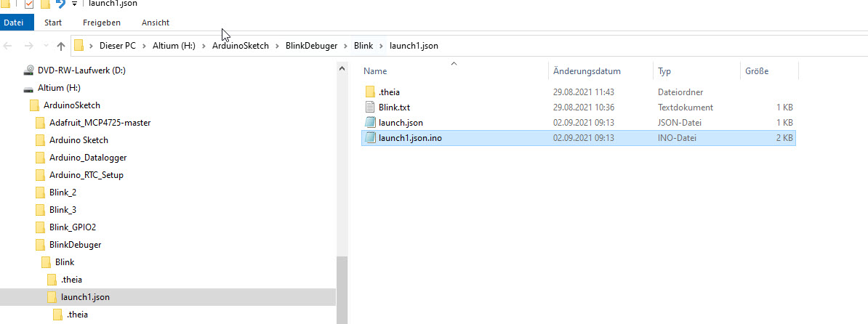Switch to the Ansicht ribbon tab
This screenshot has height=324, width=868.
(x=156, y=23)
